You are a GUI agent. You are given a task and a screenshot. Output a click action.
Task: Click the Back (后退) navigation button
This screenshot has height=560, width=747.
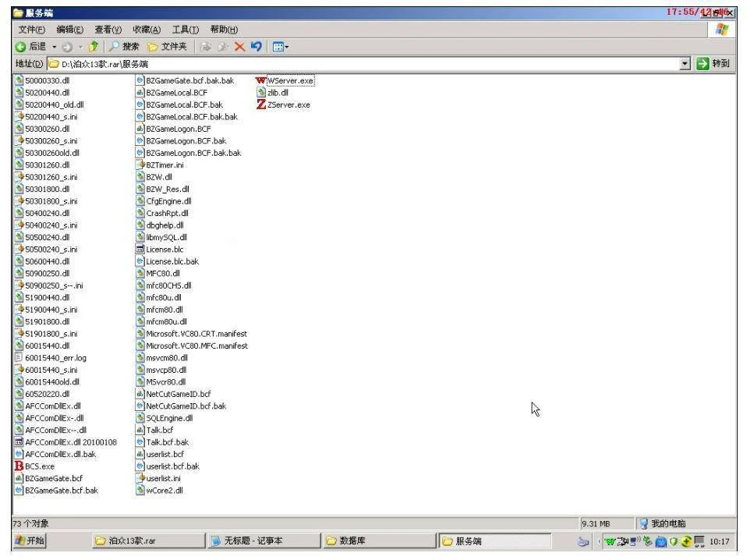(x=30, y=47)
